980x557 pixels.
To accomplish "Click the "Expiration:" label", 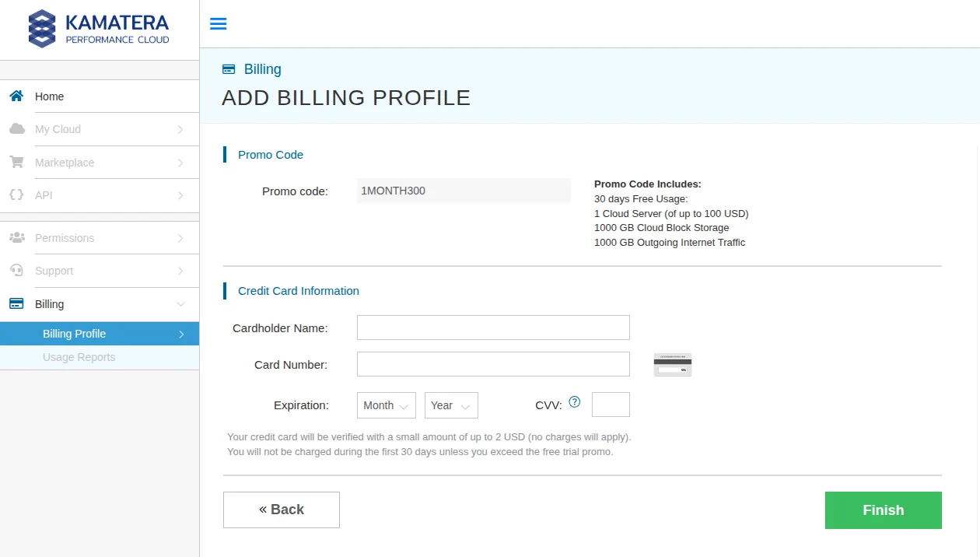I will click(x=301, y=405).
